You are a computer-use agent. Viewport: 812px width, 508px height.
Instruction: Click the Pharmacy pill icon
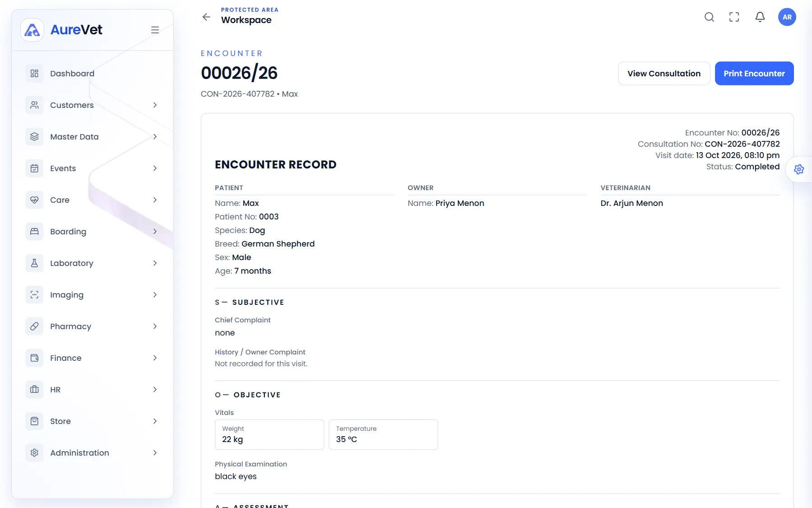click(34, 326)
